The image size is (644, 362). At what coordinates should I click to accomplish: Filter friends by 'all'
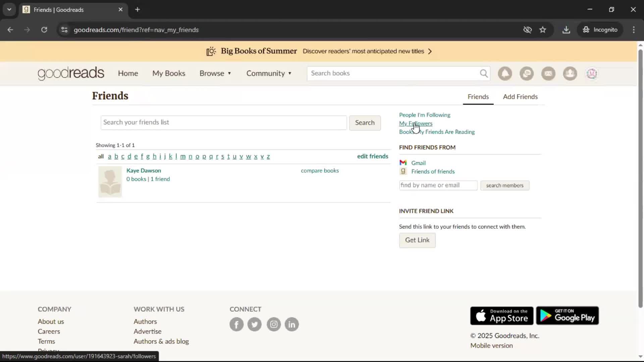pos(101,157)
